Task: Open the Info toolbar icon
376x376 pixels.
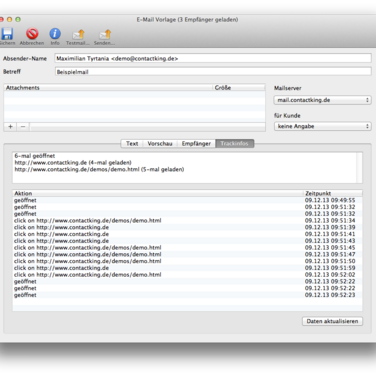Action: click(55, 34)
